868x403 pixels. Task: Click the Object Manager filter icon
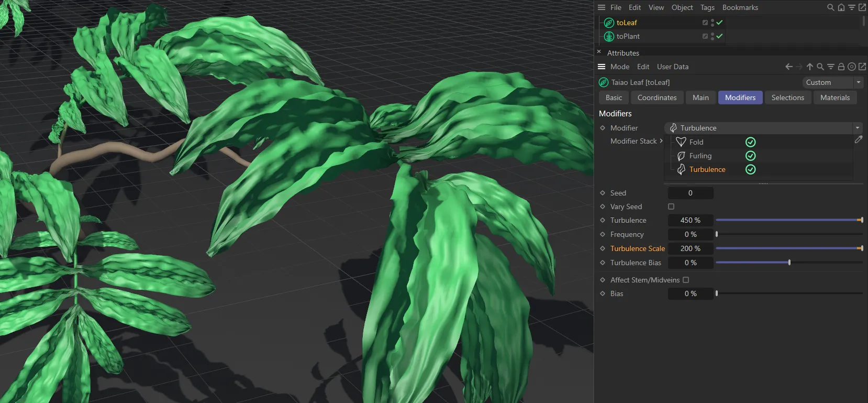pos(852,7)
